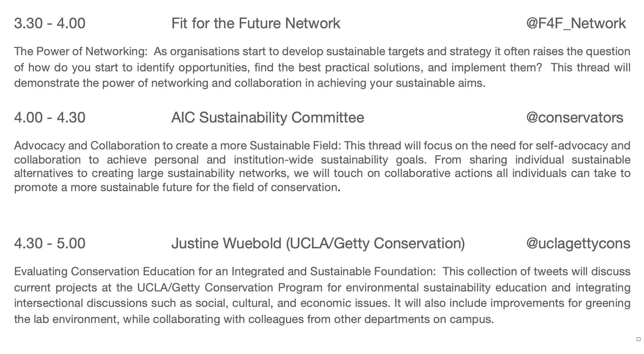Click the "Advocacy and Collaboration" paragraph opening
644x354 pixels.
(87, 146)
